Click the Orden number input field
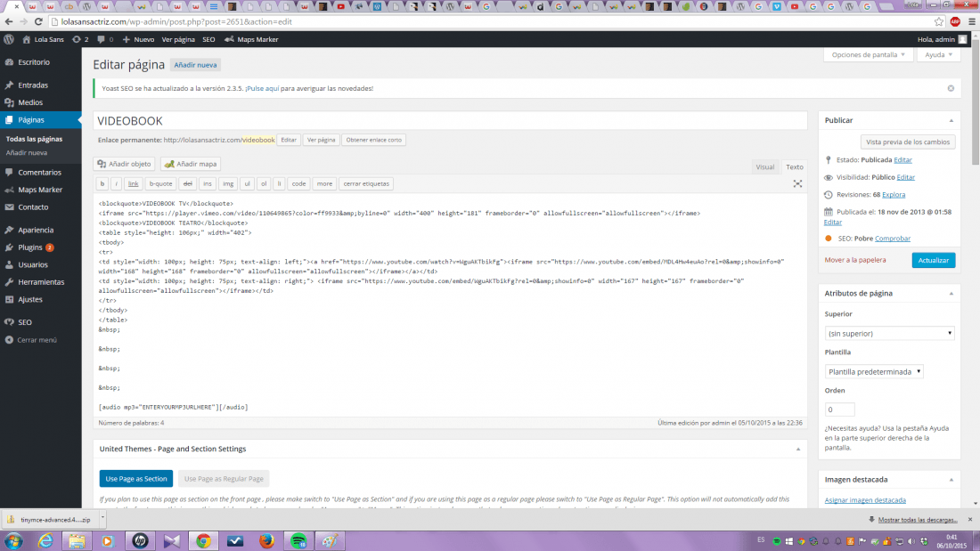Viewport: 980px width, 551px height. click(x=839, y=409)
